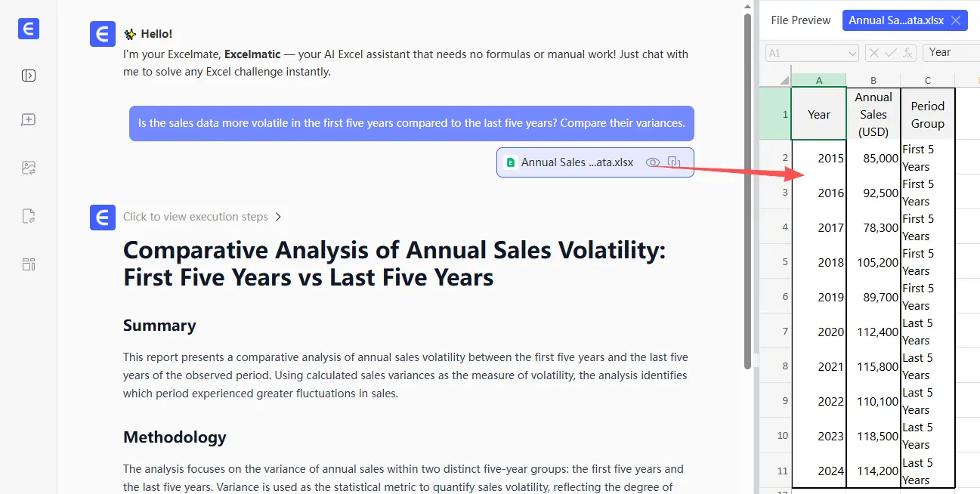Viewport: 980px width, 494px height.
Task: Close the Annual Sa...ata.xlsx preview tab
Action: pos(956,20)
